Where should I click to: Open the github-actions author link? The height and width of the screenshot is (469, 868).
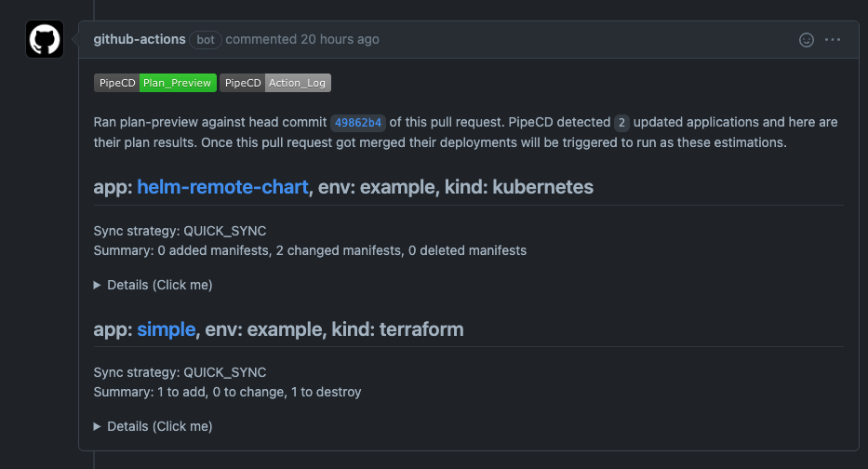pos(140,40)
